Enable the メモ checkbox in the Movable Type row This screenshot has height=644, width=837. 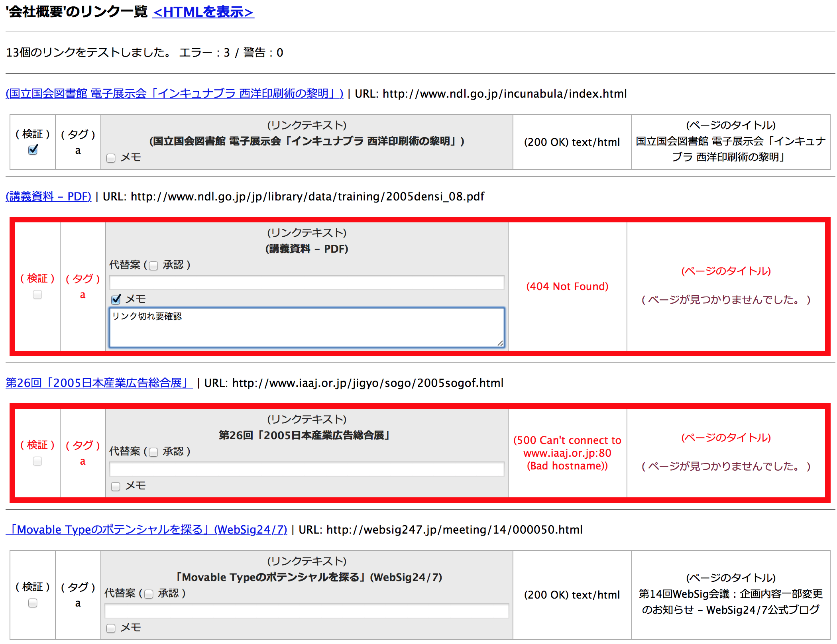click(x=110, y=628)
